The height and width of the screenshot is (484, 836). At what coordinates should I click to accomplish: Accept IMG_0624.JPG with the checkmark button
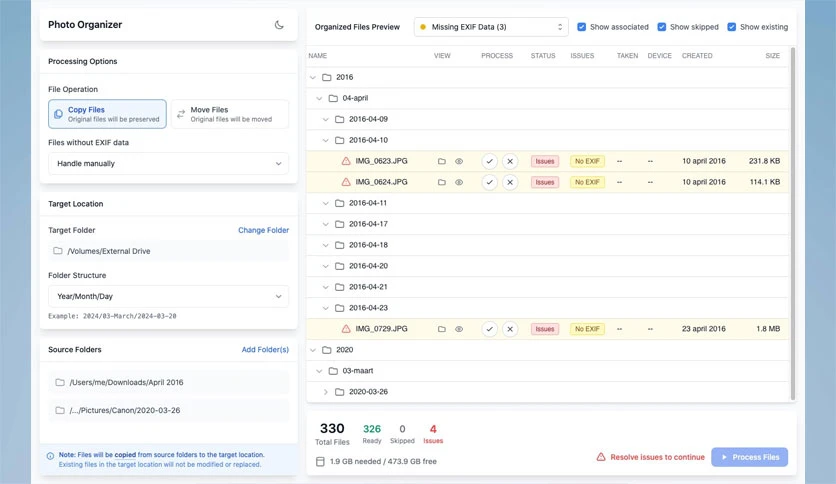[x=489, y=182]
